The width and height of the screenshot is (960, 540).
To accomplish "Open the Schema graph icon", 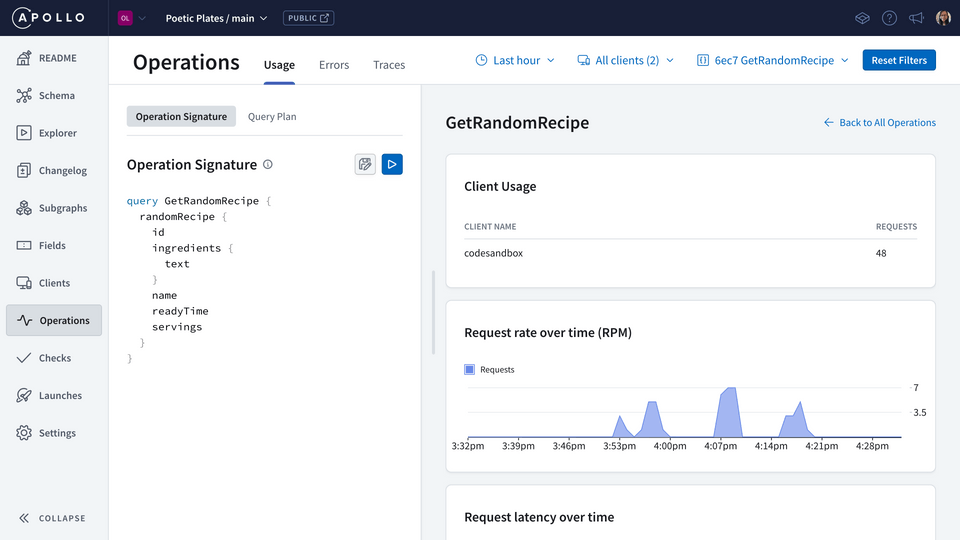I will click(24, 96).
